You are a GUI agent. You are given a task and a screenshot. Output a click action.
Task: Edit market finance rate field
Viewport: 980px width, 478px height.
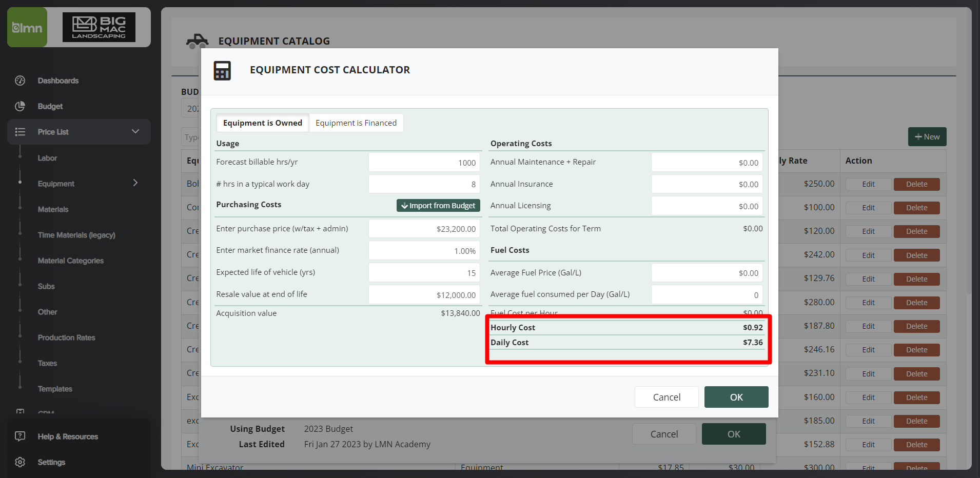pyautogui.click(x=424, y=251)
